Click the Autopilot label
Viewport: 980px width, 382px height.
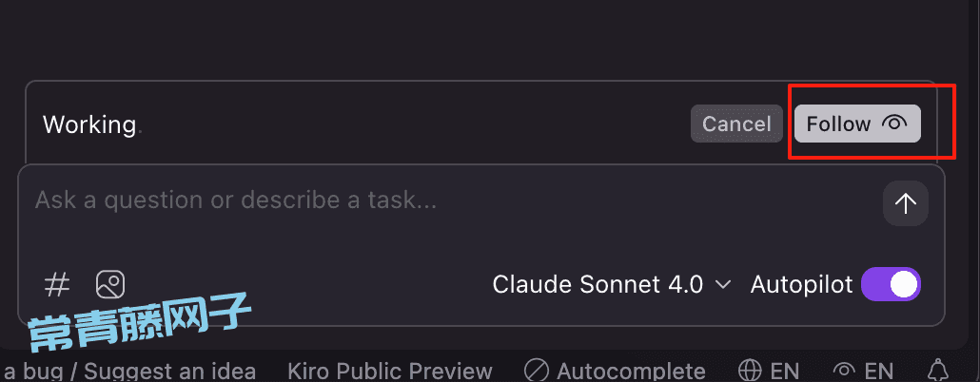(801, 285)
